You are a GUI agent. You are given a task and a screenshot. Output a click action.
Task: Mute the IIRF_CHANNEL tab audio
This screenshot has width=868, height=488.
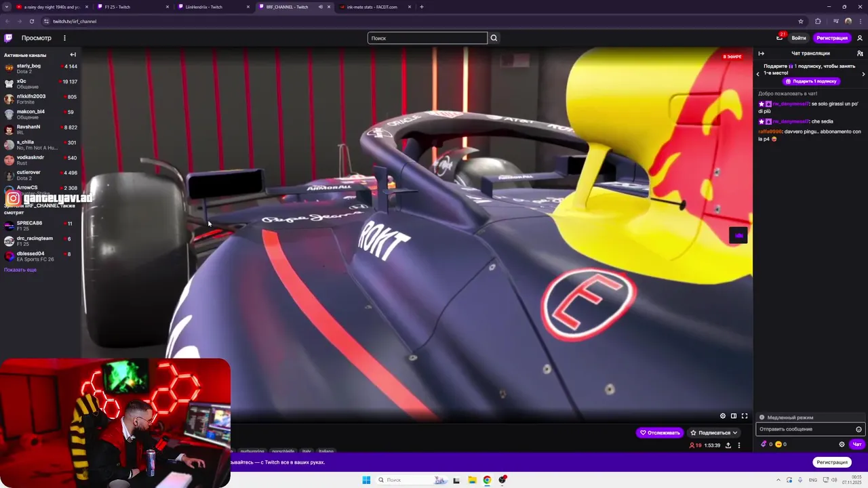pos(320,7)
